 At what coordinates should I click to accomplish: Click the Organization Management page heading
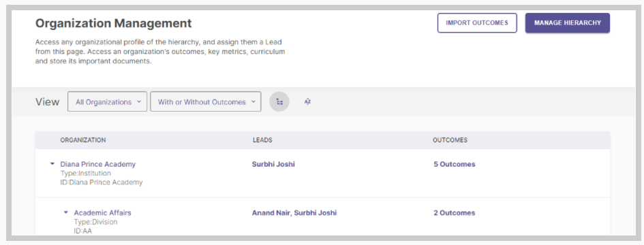tap(113, 23)
